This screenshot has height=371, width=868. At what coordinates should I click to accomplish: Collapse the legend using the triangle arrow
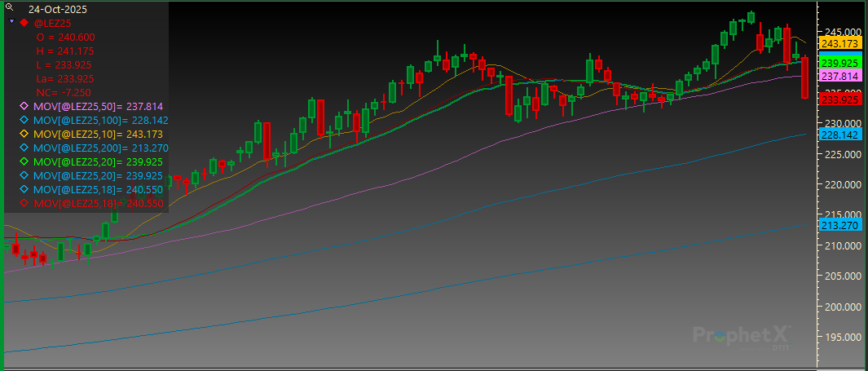click(x=10, y=23)
